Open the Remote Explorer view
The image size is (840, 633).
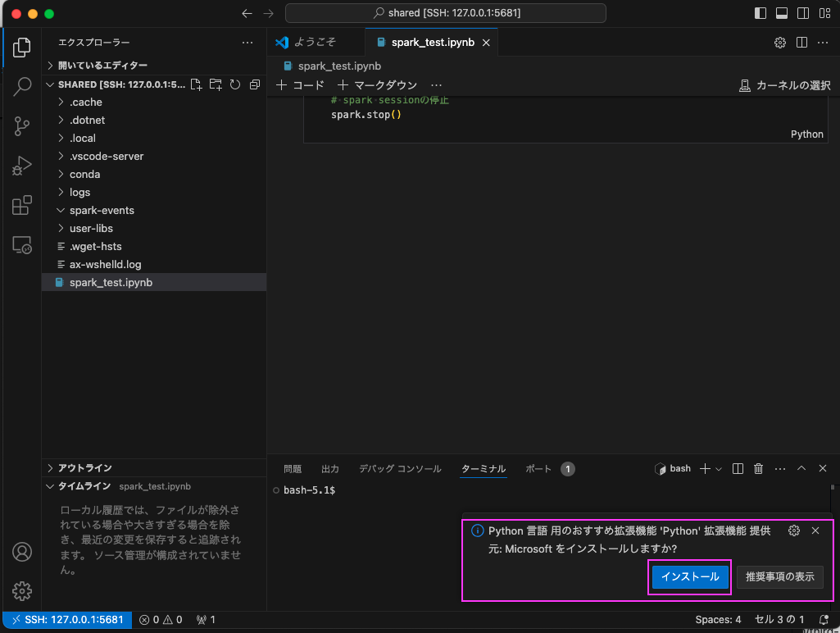click(x=21, y=245)
